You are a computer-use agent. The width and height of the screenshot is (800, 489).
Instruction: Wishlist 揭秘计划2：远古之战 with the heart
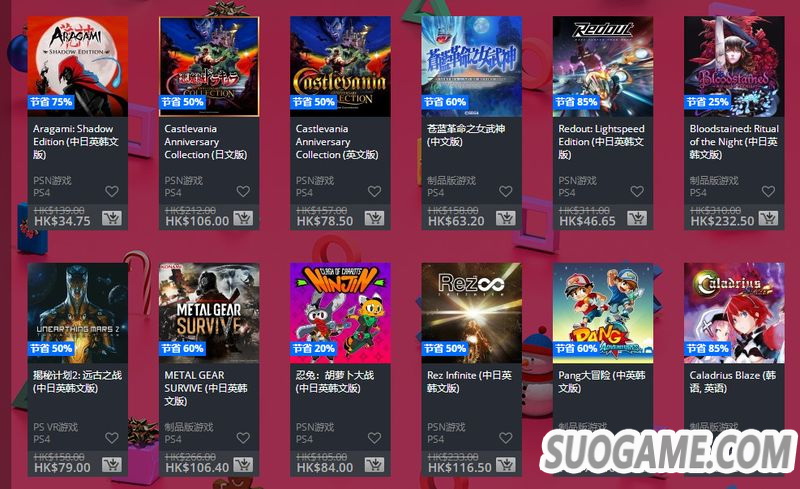point(112,438)
